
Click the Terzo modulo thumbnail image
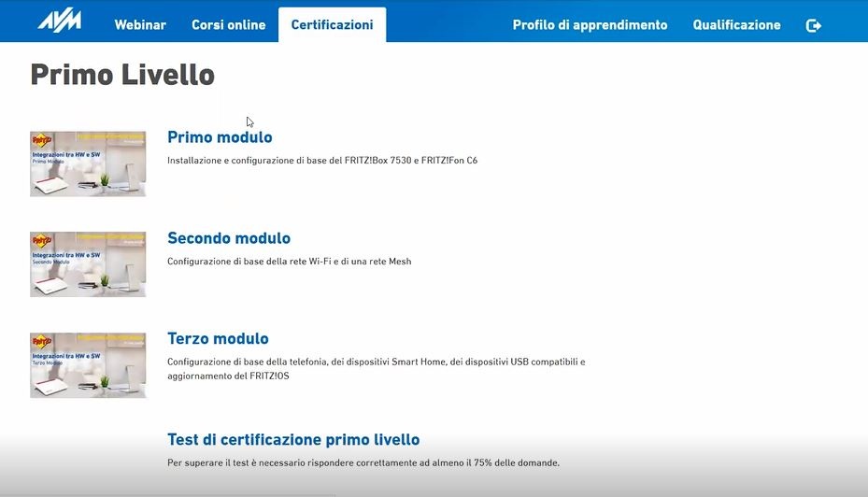coord(88,365)
